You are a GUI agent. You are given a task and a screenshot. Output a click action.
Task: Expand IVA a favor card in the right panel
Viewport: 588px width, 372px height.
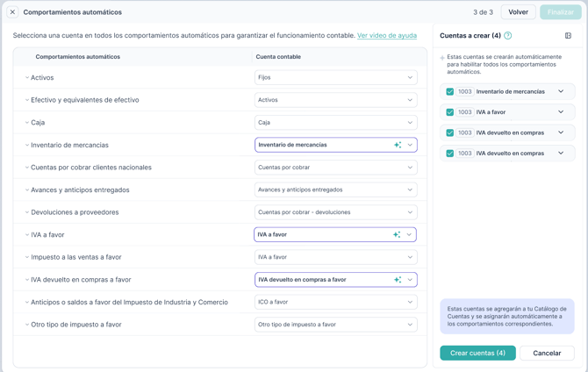(561, 112)
